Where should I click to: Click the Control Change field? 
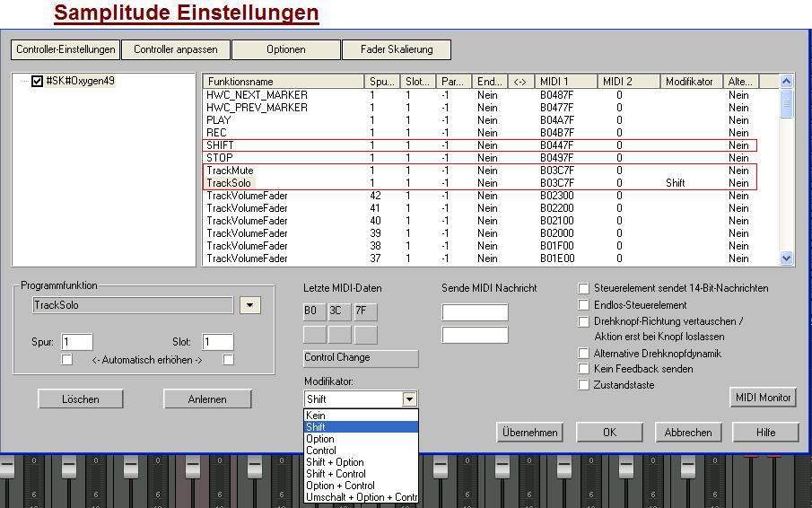tap(361, 358)
